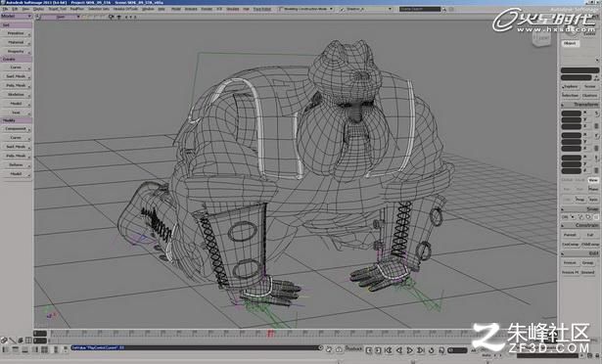This screenshot has width=602, height=364.
Task: Open the viewport camera selector dropdown
Action: tap(61, 17)
